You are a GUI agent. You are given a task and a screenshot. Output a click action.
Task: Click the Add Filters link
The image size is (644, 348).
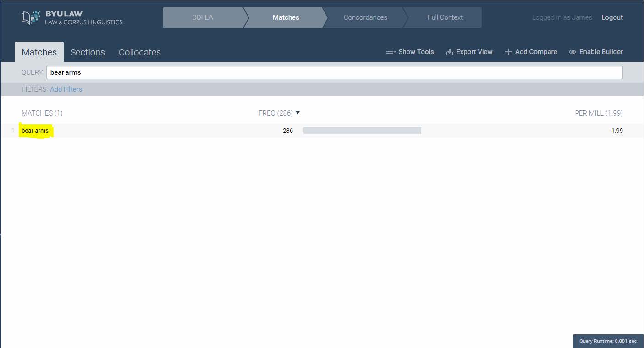tap(66, 89)
